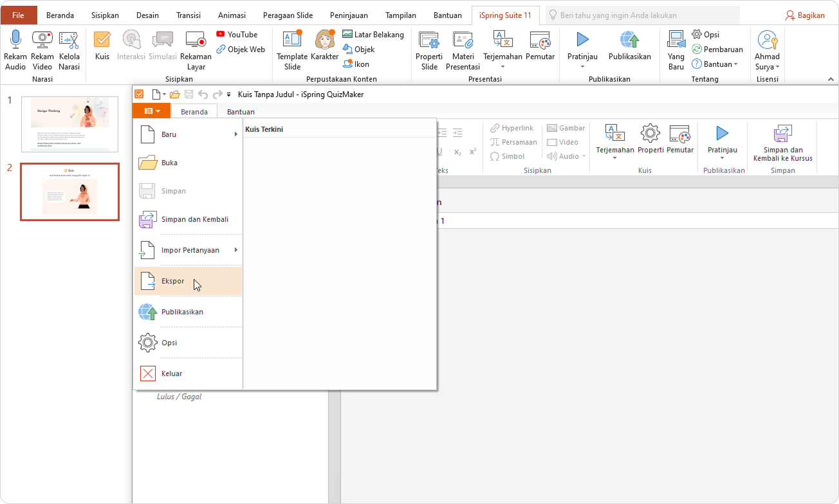Screen dimensions: 839x504
Task: Insert a YouTube video
Action: [x=236, y=35]
